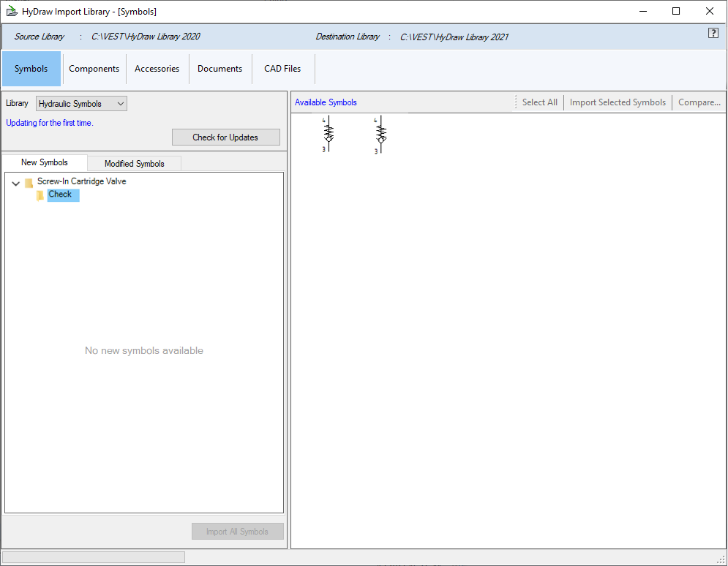Click the horizontal scrollbar at the bottom

coord(93,556)
